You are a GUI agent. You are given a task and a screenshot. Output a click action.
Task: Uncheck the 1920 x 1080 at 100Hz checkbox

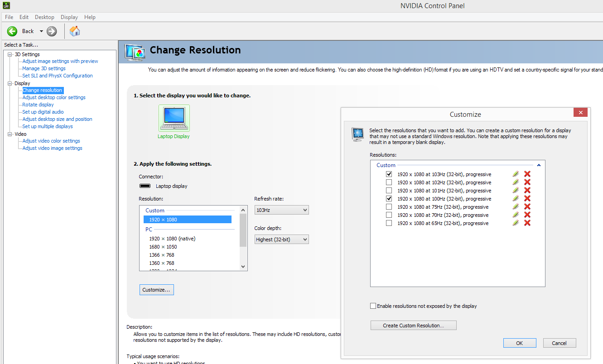click(389, 199)
